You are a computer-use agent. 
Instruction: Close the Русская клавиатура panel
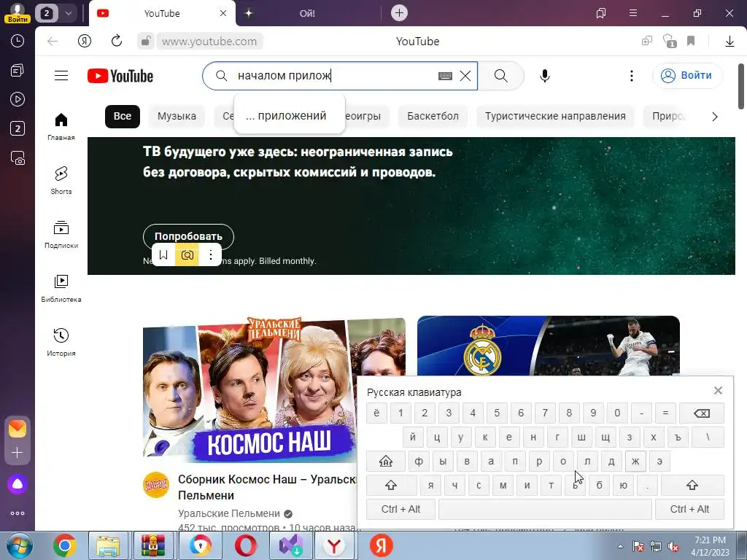(718, 391)
